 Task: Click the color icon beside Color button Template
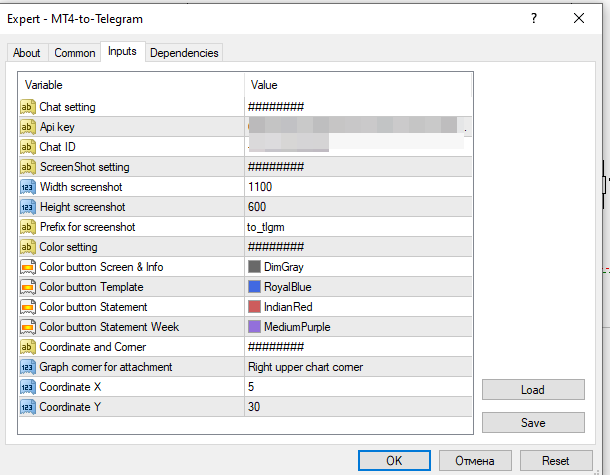pyautogui.click(x=27, y=287)
